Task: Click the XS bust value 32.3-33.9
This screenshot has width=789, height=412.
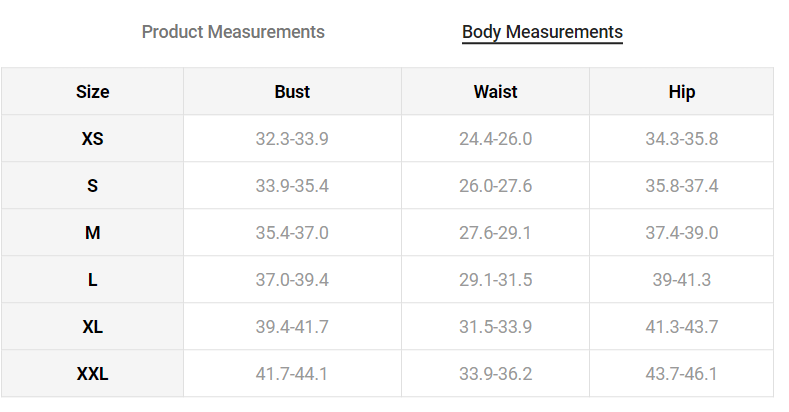Action: tap(292, 139)
